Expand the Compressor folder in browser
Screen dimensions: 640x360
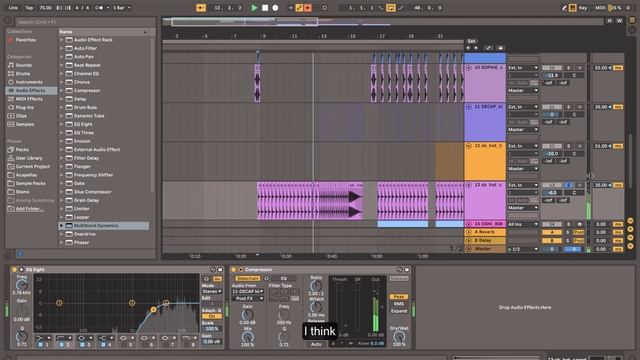tap(62, 91)
